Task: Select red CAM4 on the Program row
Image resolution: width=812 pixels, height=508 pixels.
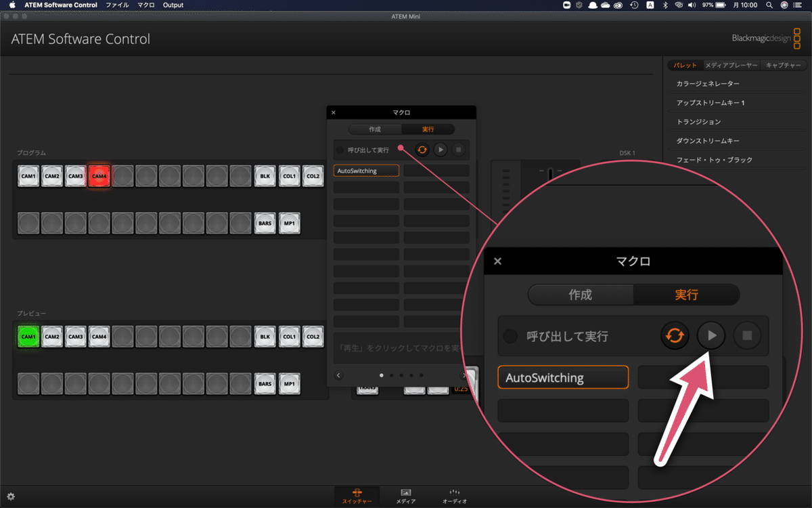Action: 99,176
